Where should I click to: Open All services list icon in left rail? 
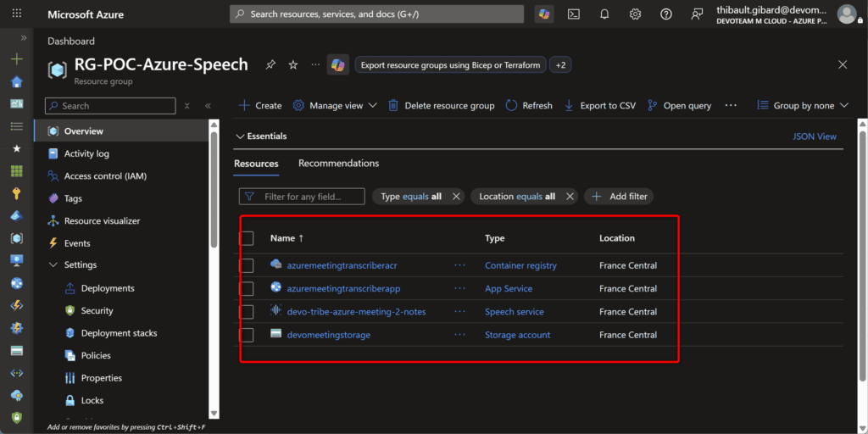pos(17,126)
